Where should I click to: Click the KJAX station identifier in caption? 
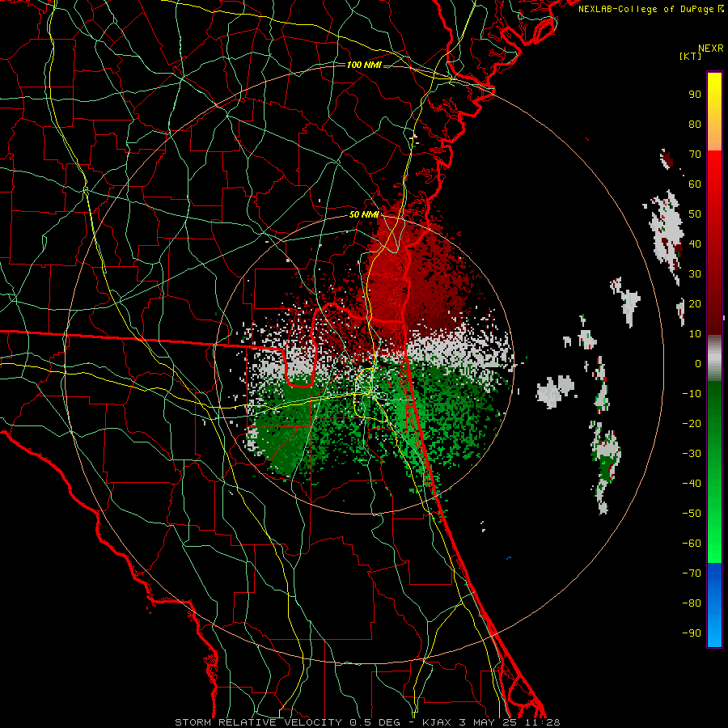pos(437,722)
